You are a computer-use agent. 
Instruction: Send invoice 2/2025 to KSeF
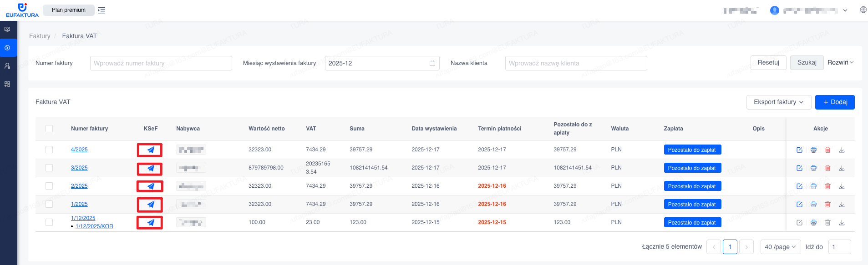151,186
